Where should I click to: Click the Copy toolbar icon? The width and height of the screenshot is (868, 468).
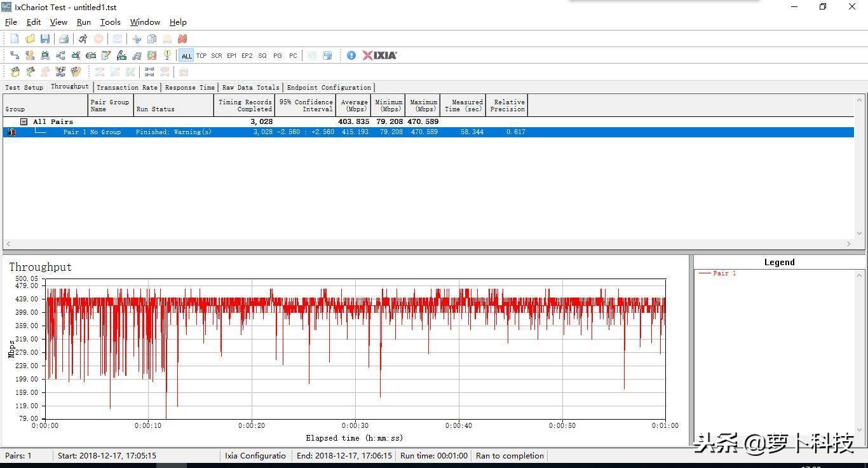tap(152, 39)
